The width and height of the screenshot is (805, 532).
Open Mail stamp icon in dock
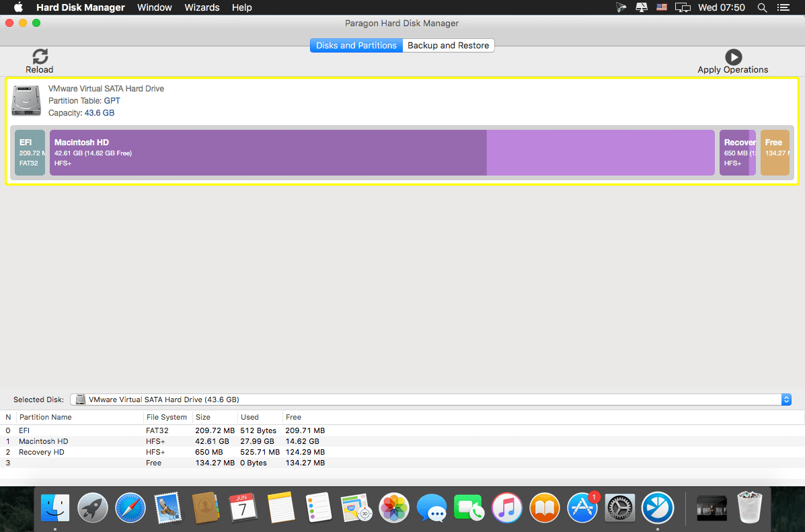pos(167,508)
